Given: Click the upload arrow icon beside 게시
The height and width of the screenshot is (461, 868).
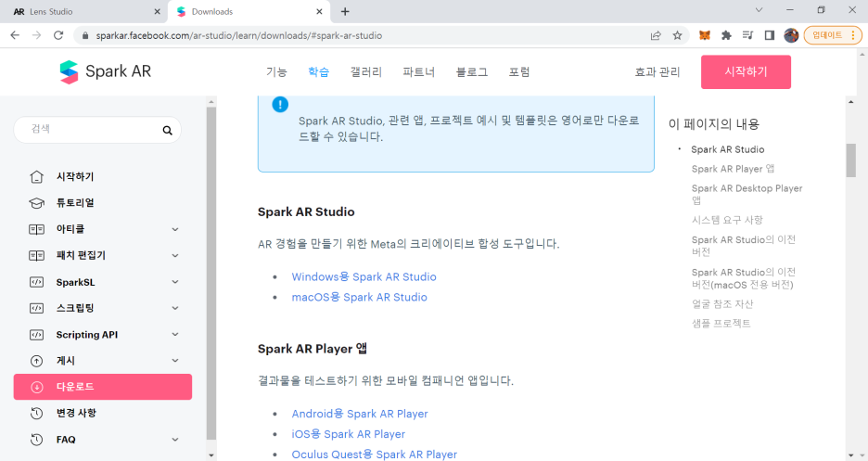Looking at the screenshot, I should tap(36, 361).
